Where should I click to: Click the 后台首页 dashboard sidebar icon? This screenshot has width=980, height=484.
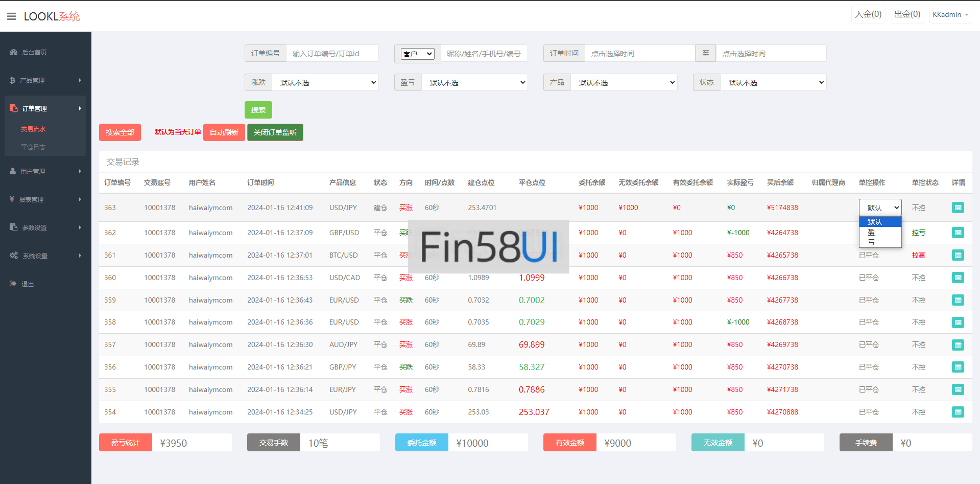pyautogui.click(x=13, y=52)
